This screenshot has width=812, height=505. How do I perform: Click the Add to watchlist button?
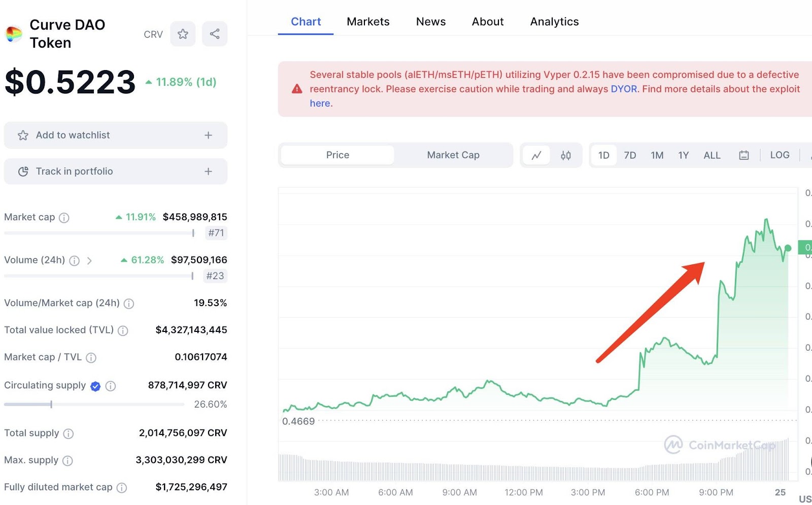tap(116, 136)
